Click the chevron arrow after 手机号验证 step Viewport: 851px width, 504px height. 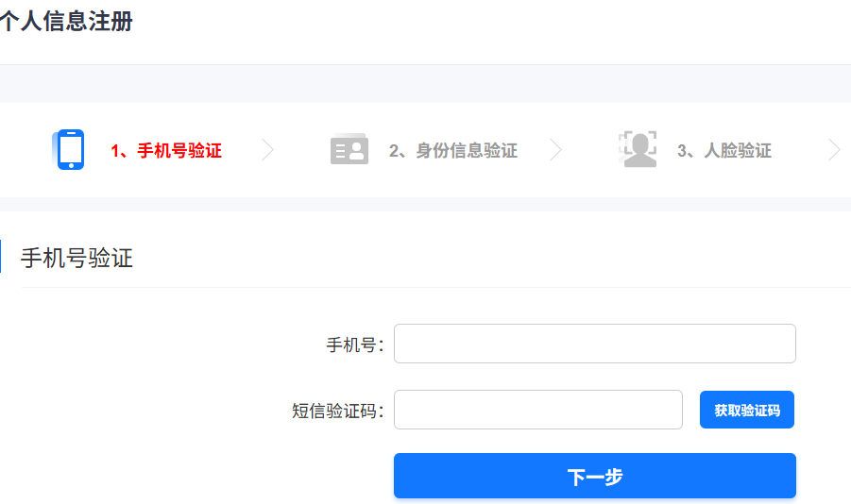[x=267, y=150]
